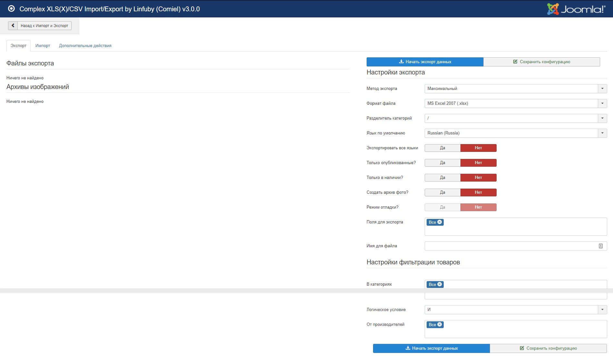Screen dimensions: 613x364
Task: Open the 'Метод экспорта' dropdown
Action: coord(515,89)
